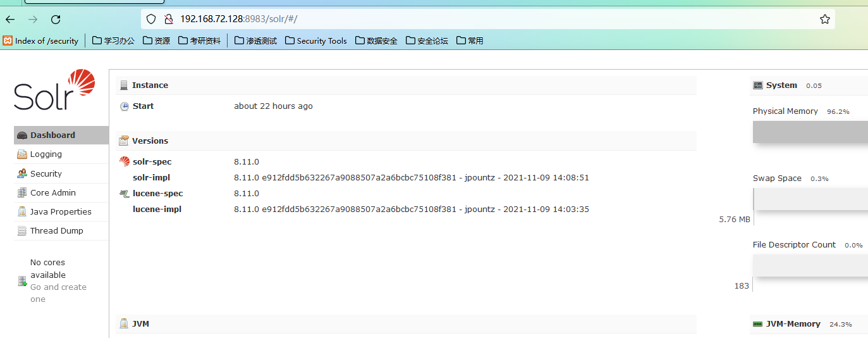
Task: Click the Swap Space usage bar
Action: (x=810, y=199)
